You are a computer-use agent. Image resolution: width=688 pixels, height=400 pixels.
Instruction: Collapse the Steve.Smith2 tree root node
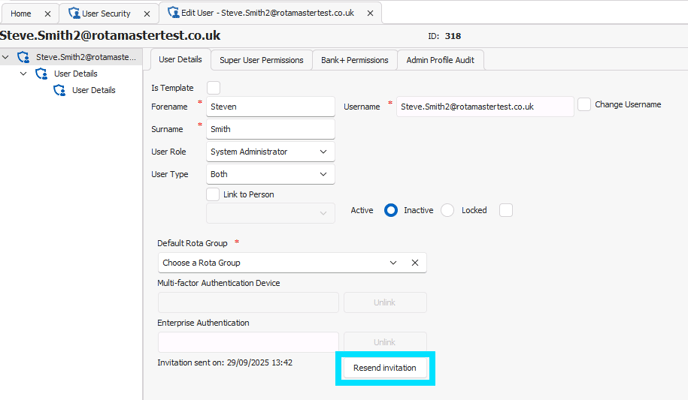7,57
